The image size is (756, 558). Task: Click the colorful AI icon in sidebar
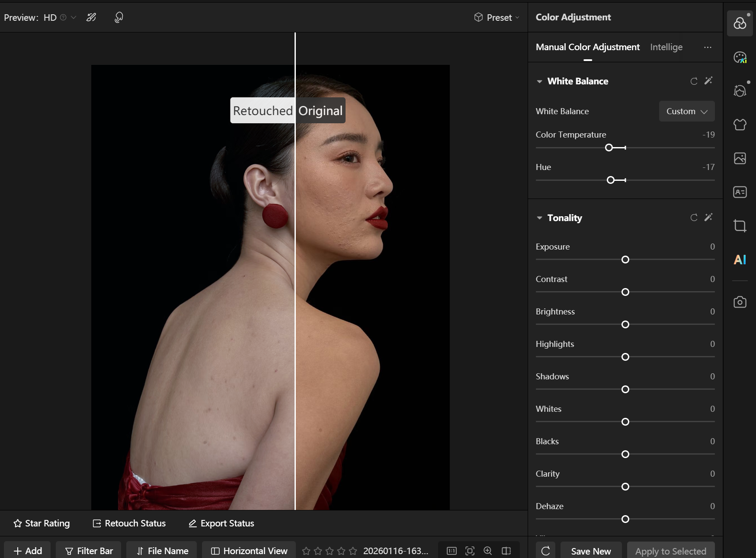point(740,260)
